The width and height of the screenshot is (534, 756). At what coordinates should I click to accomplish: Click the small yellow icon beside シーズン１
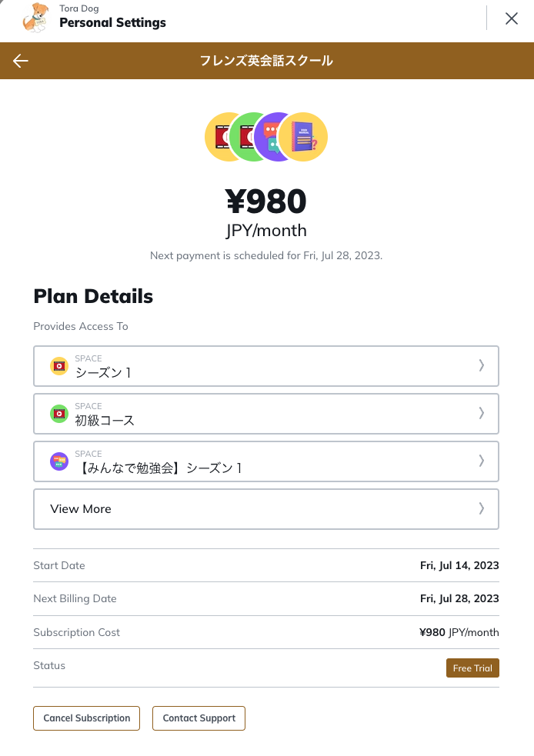click(x=59, y=366)
